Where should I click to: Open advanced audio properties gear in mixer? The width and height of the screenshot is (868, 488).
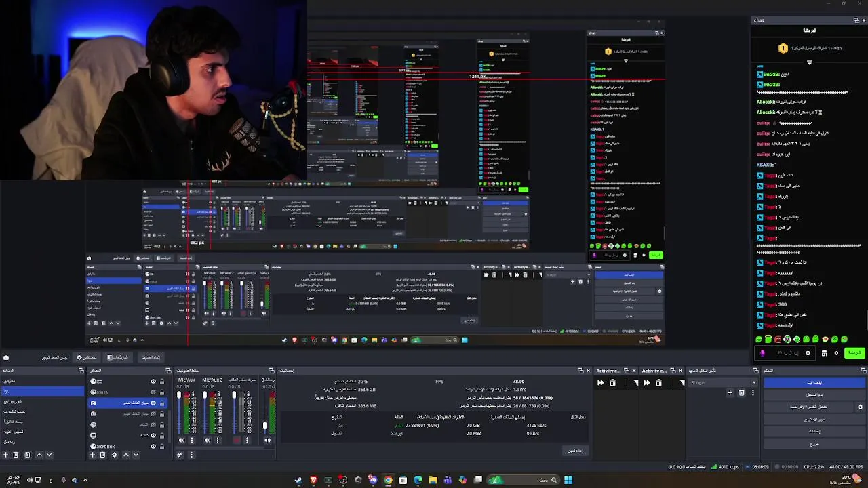coord(180,455)
